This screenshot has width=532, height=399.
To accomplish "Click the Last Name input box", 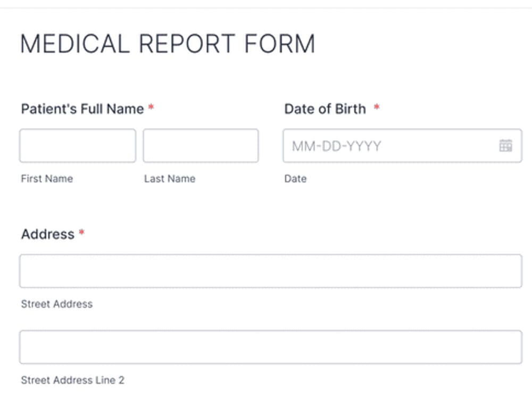I will (x=201, y=145).
